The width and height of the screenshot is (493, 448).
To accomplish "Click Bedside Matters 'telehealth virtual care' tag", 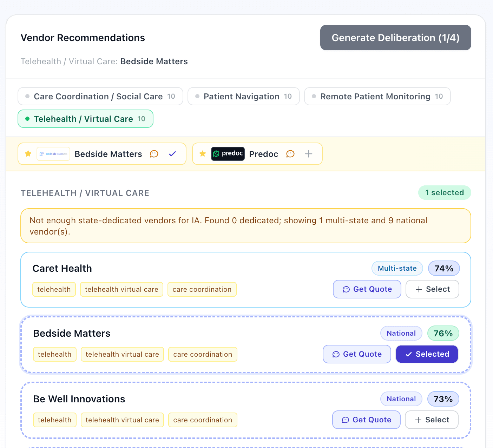I will click(x=122, y=354).
